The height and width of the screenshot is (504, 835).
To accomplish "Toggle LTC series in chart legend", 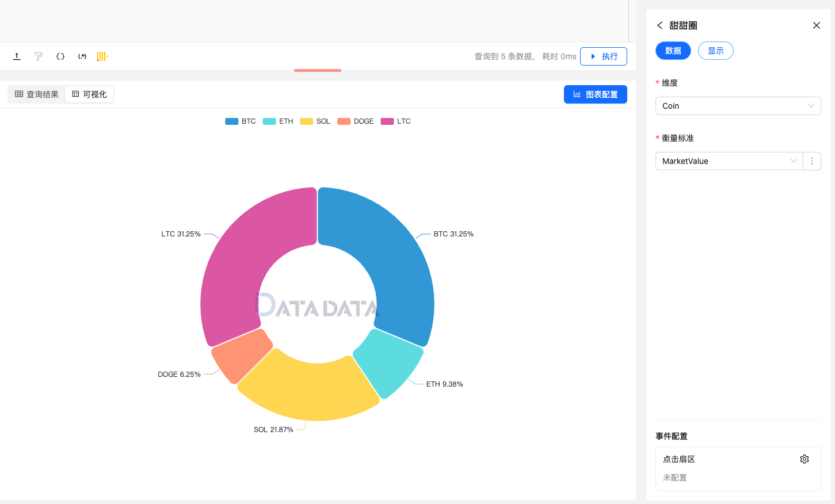I will pos(396,121).
